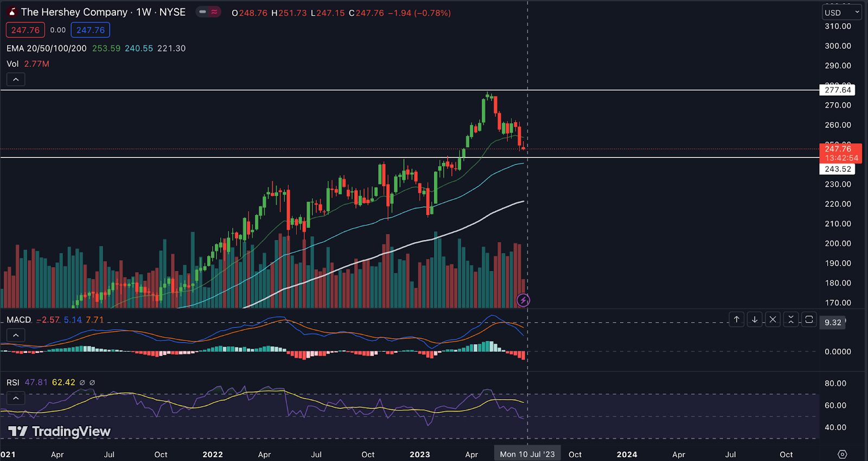Maximize the MACD pane

(x=809, y=319)
